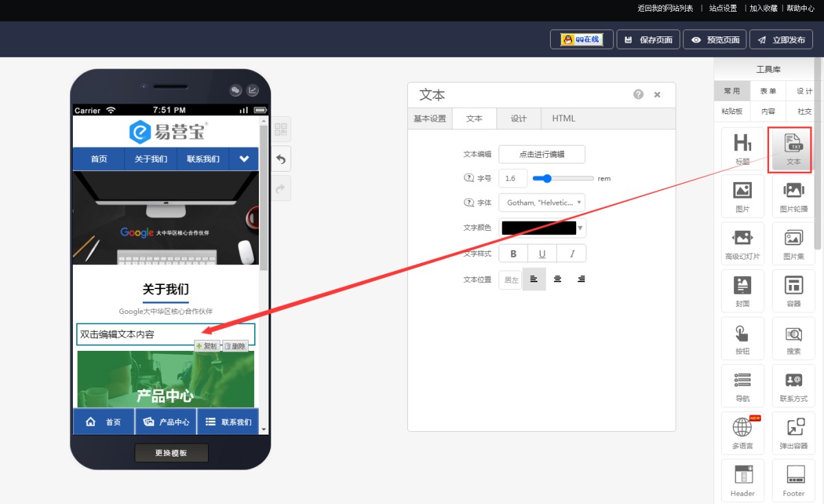Toggle bold text style
The width and height of the screenshot is (824, 504).
click(x=513, y=253)
